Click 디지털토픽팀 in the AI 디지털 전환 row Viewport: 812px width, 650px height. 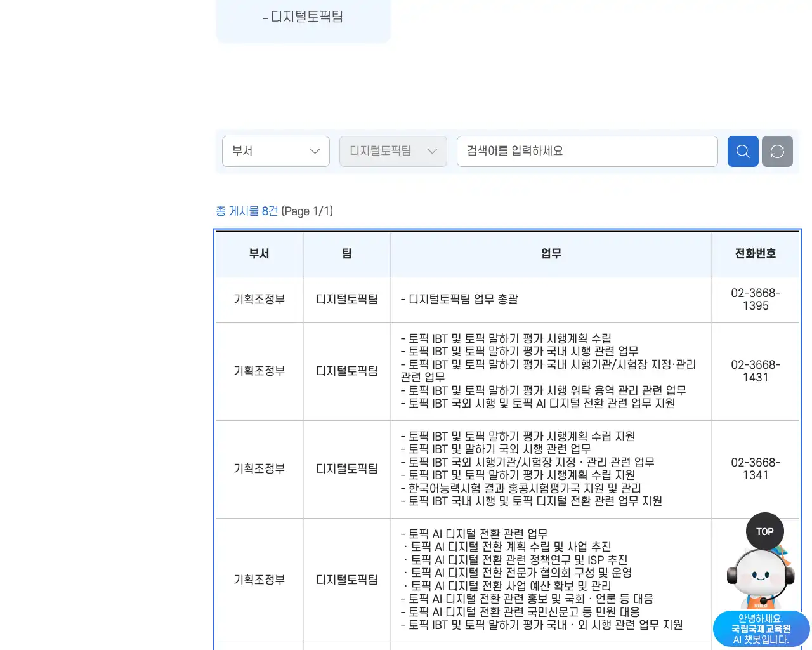tap(347, 580)
